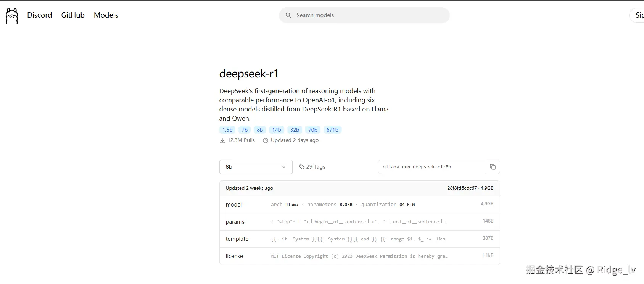644x284 pixels.
Task: Click the Ollama llama logo
Action: point(12,16)
